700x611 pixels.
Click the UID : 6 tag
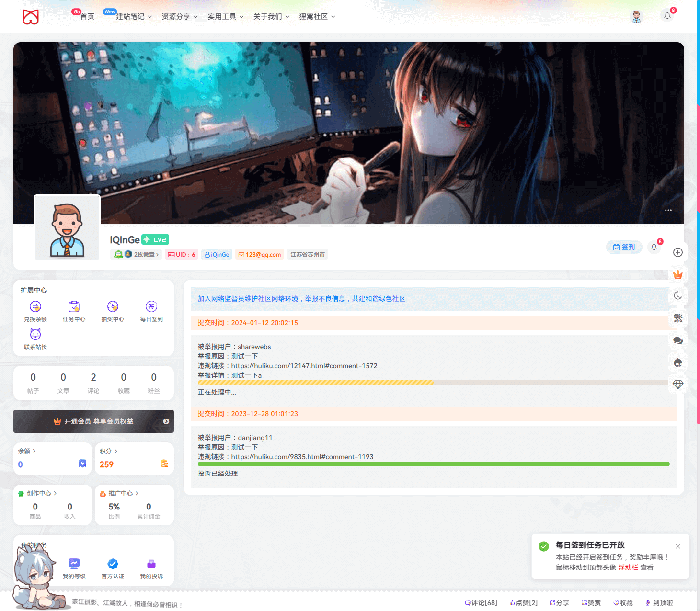pyautogui.click(x=182, y=255)
